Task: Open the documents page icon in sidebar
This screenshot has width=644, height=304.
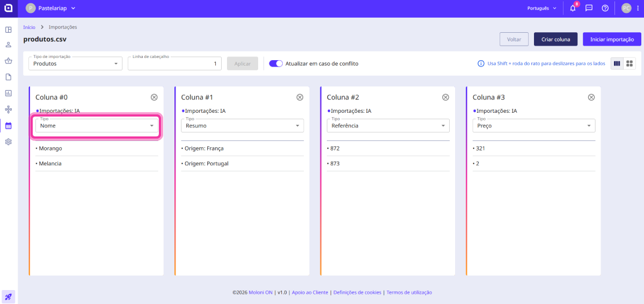Action: (x=9, y=77)
